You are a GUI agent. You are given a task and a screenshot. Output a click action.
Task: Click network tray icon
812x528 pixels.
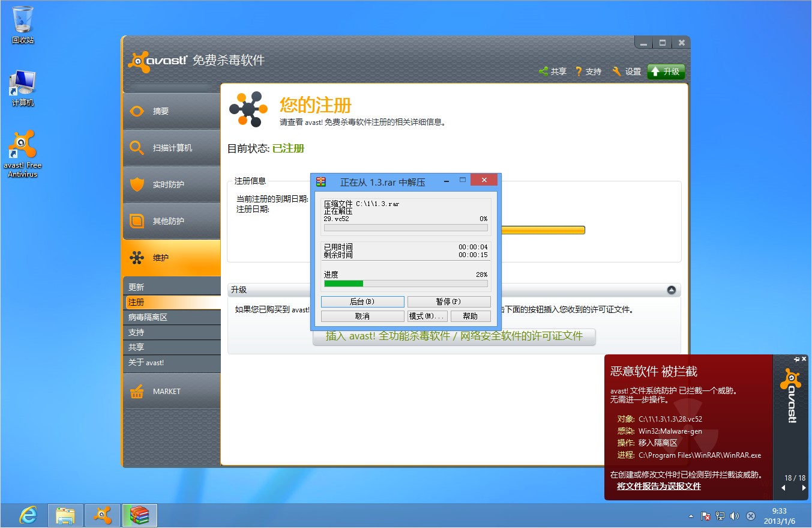720,516
